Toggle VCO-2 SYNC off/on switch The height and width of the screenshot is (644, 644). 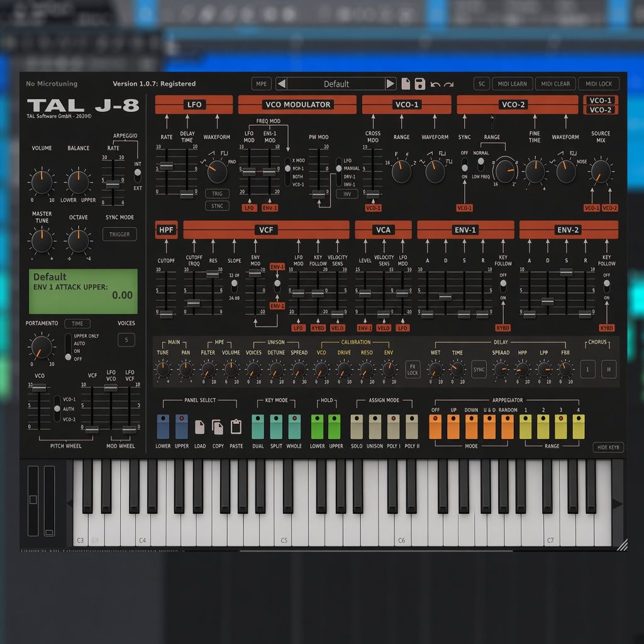pyautogui.click(x=465, y=165)
